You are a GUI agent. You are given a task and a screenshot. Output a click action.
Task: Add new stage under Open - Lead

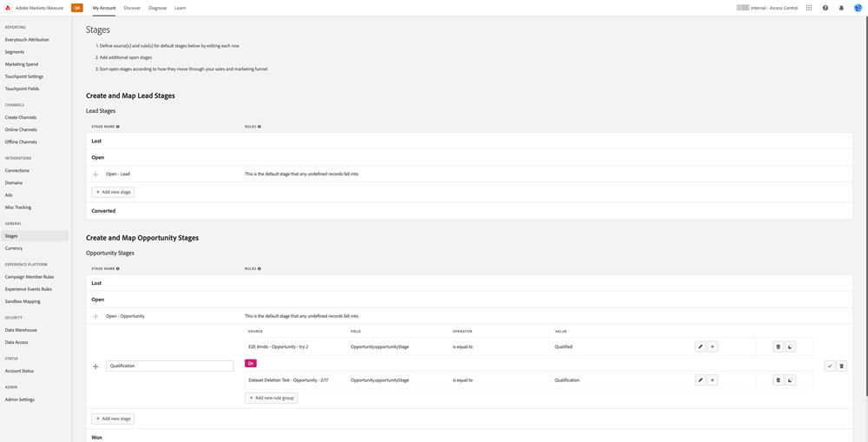[x=113, y=192]
